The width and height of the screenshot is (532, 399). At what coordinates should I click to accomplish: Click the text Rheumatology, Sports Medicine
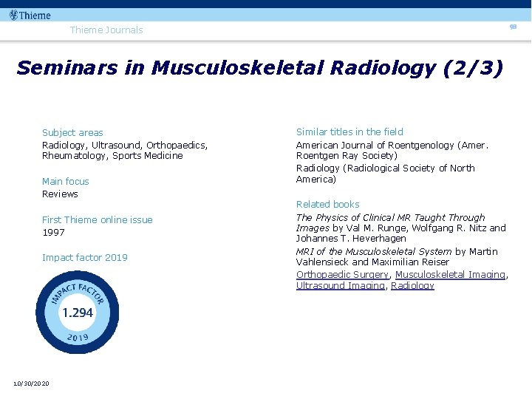tap(112, 156)
